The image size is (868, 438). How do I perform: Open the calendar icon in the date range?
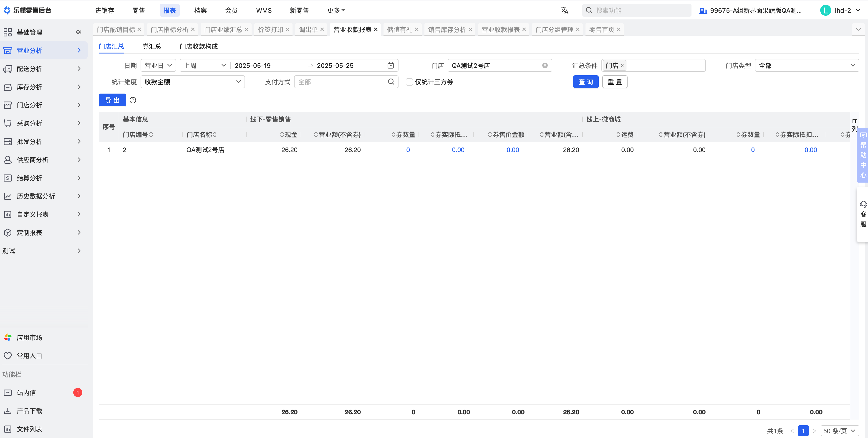[391, 65]
